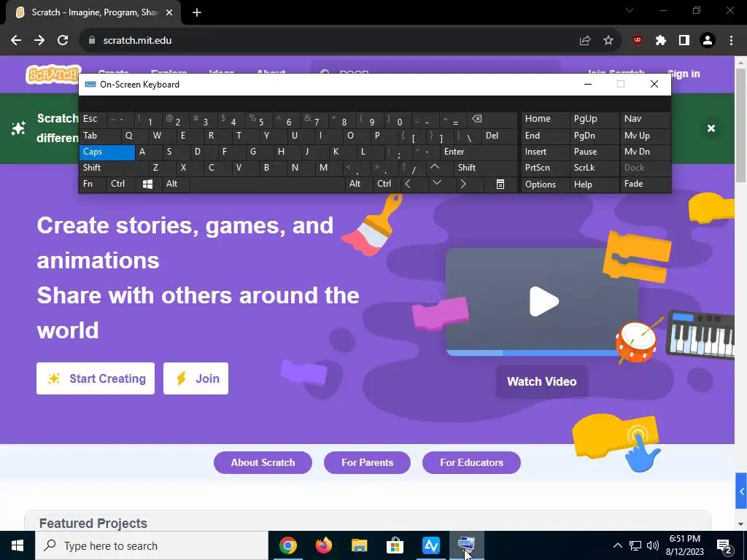747x560 pixels.
Task: Toggle the Chrome side panel
Action: (x=684, y=41)
